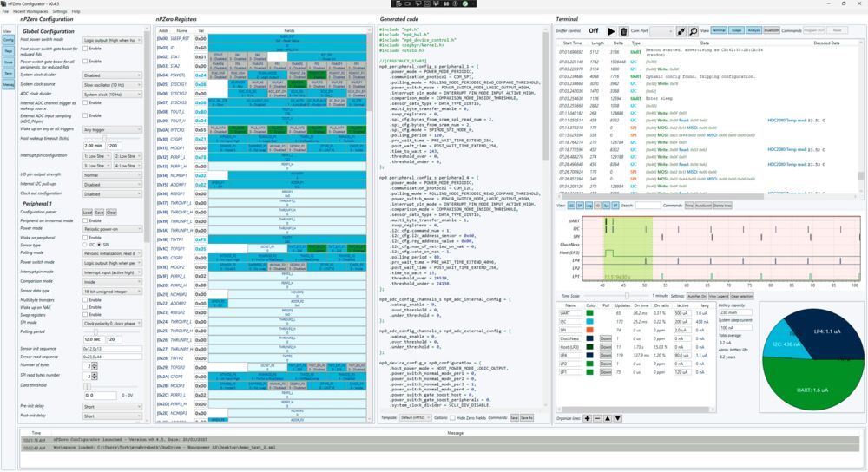Toggle the Sys filter icon in scope view
Viewport: 868px width, 472px height.
(x=607, y=206)
